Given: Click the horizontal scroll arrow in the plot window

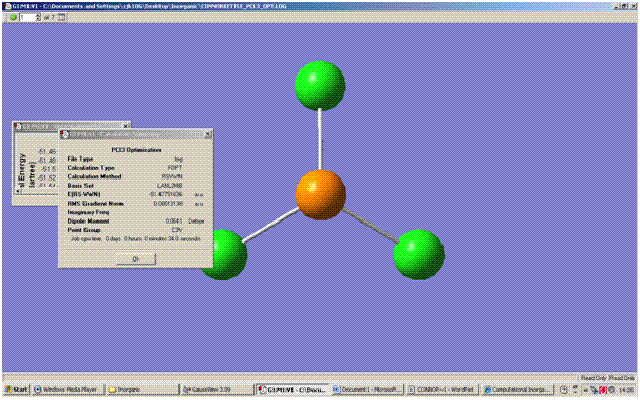Looking at the screenshot, I should 18,191.
